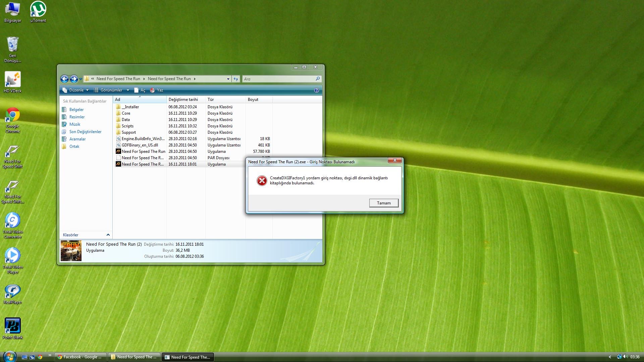644x362 pixels.
Task: Click Facebook tab in taskbar
Action: click(81, 357)
